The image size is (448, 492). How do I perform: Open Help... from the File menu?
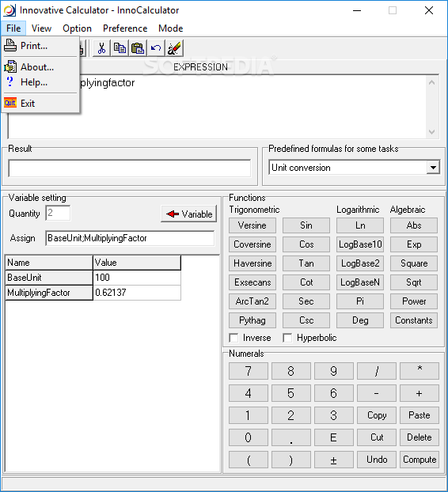(x=40, y=82)
